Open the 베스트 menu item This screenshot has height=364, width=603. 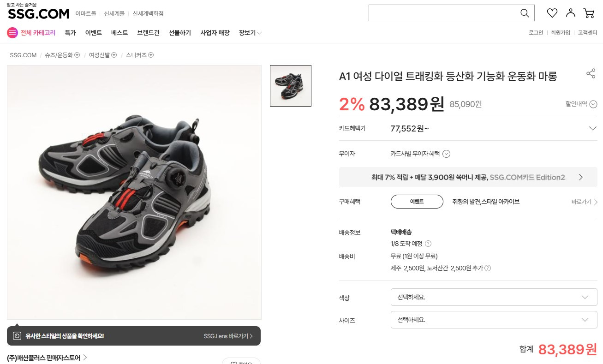pyautogui.click(x=119, y=33)
